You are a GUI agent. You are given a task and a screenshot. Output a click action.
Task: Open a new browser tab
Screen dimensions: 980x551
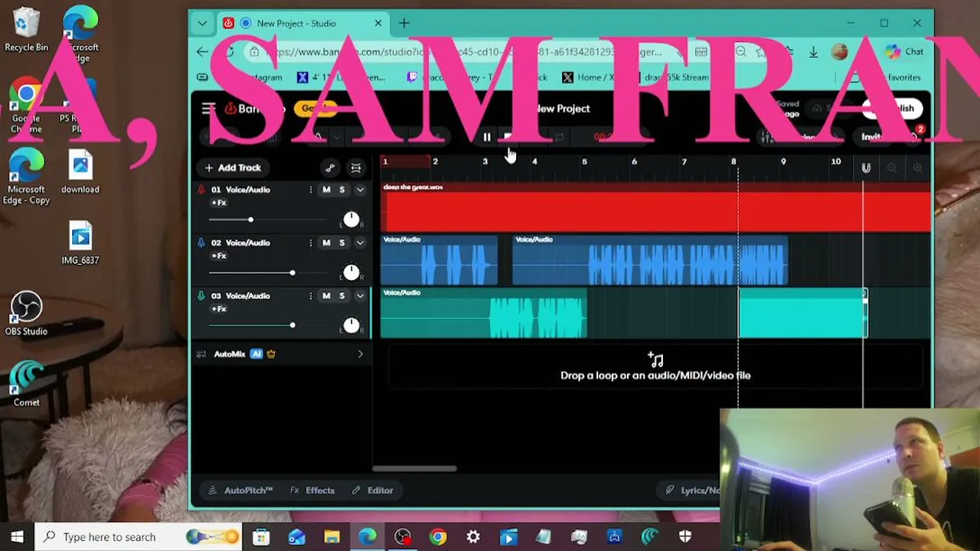point(404,23)
